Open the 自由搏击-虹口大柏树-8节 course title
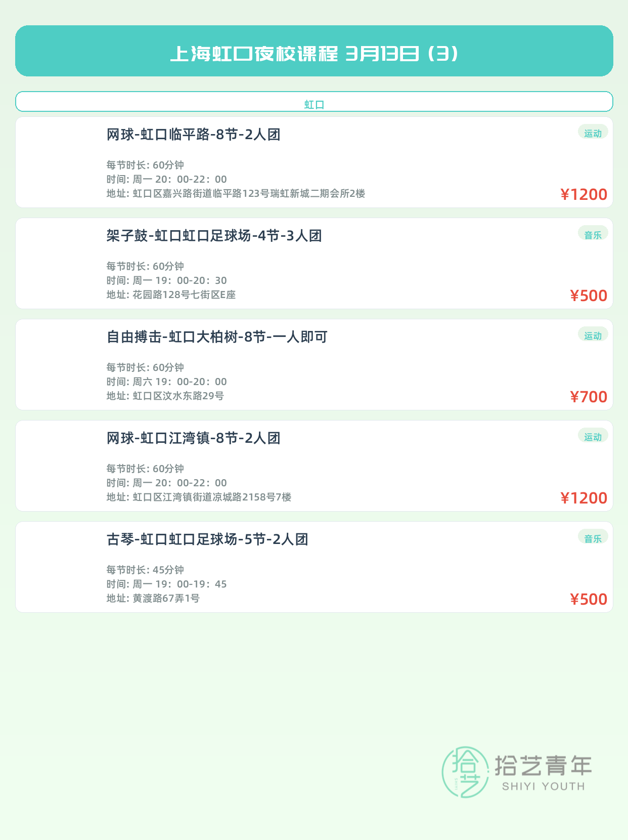Viewport: 628px width, 840px height. pos(217,337)
